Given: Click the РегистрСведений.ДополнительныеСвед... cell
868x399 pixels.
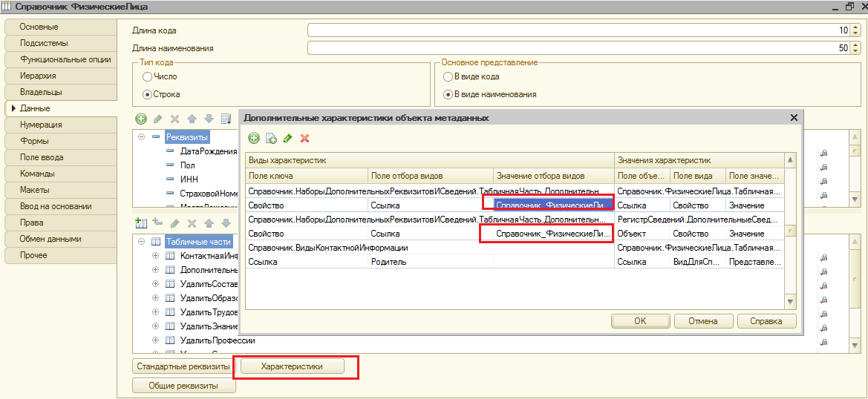Looking at the screenshot, I should click(x=699, y=220).
